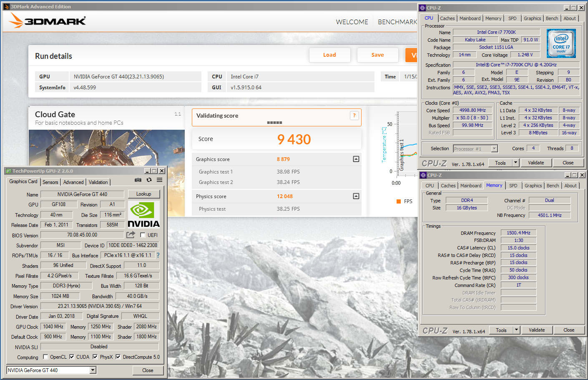588x380 pixels.
Task: Click the Bus Interface question mark icon
Action: click(x=158, y=255)
